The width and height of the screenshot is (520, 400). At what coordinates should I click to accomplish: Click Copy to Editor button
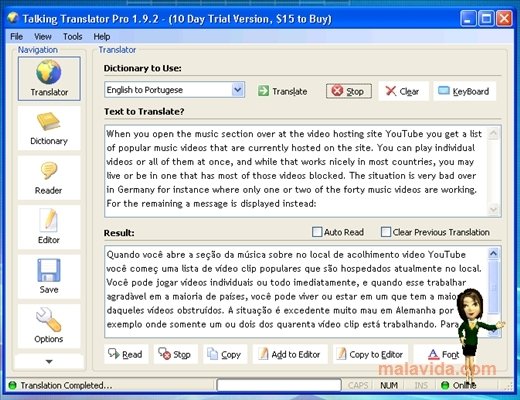(x=370, y=354)
